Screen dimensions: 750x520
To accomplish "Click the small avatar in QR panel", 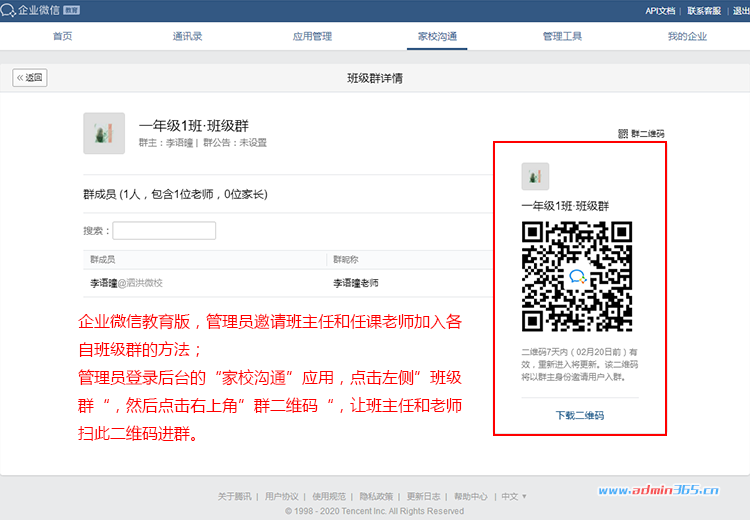I will click(x=535, y=176).
